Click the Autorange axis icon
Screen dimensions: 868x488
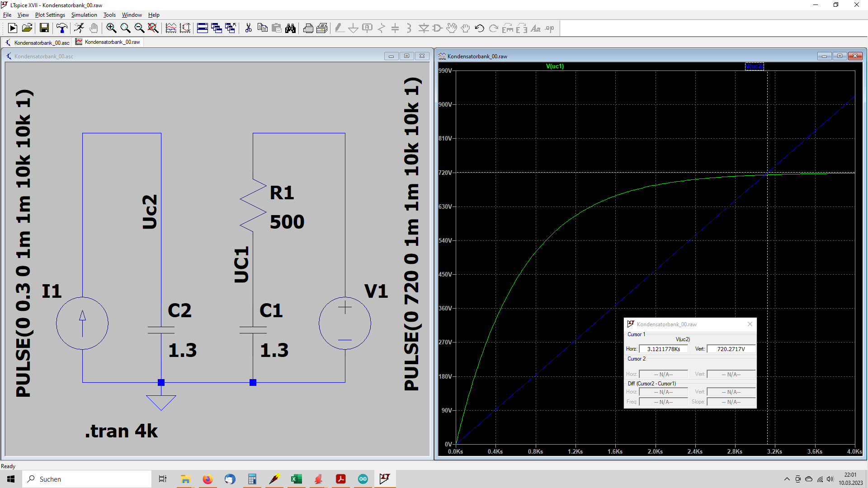185,28
